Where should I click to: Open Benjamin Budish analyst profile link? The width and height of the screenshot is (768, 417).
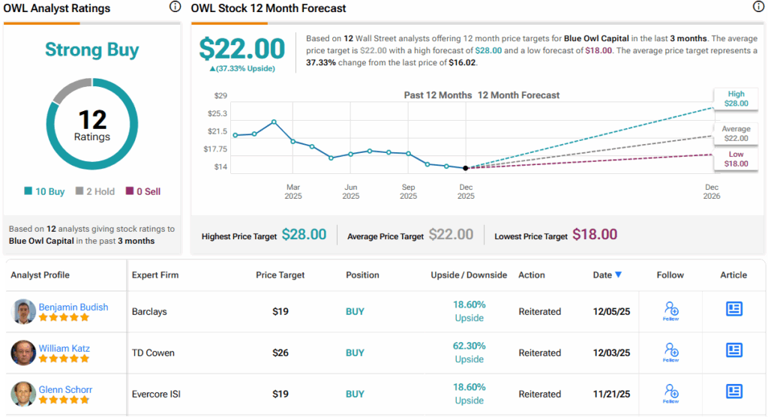72,306
